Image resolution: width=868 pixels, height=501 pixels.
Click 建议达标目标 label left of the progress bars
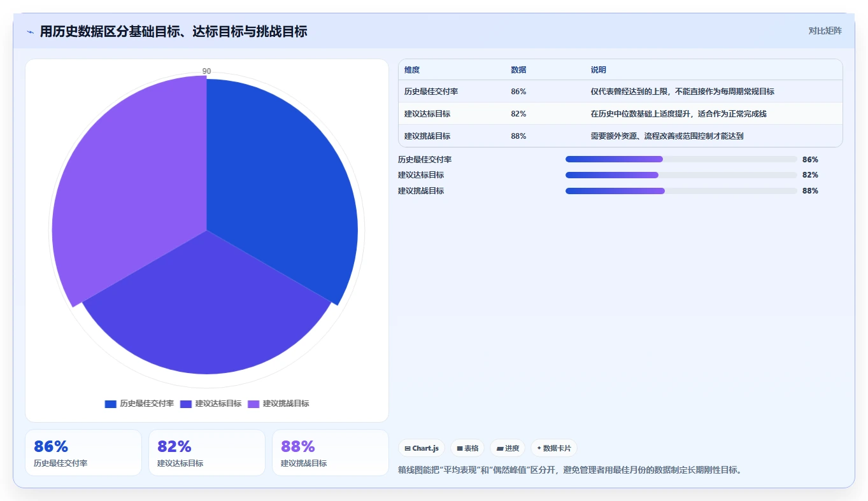point(421,175)
